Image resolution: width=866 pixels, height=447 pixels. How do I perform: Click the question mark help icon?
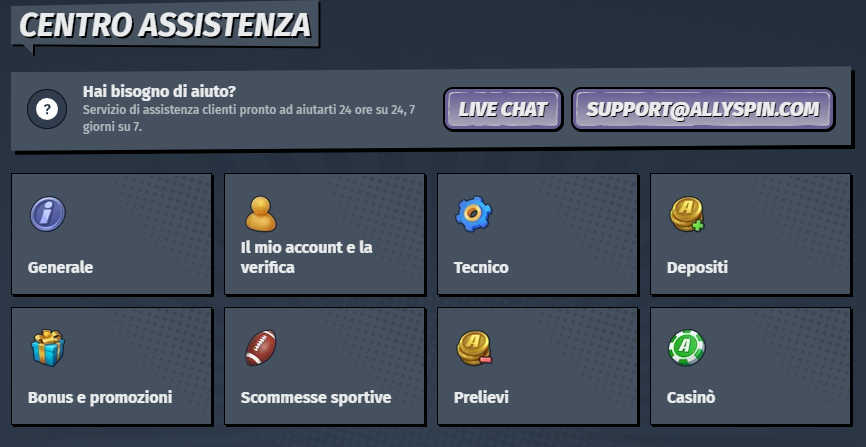pyautogui.click(x=45, y=110)
